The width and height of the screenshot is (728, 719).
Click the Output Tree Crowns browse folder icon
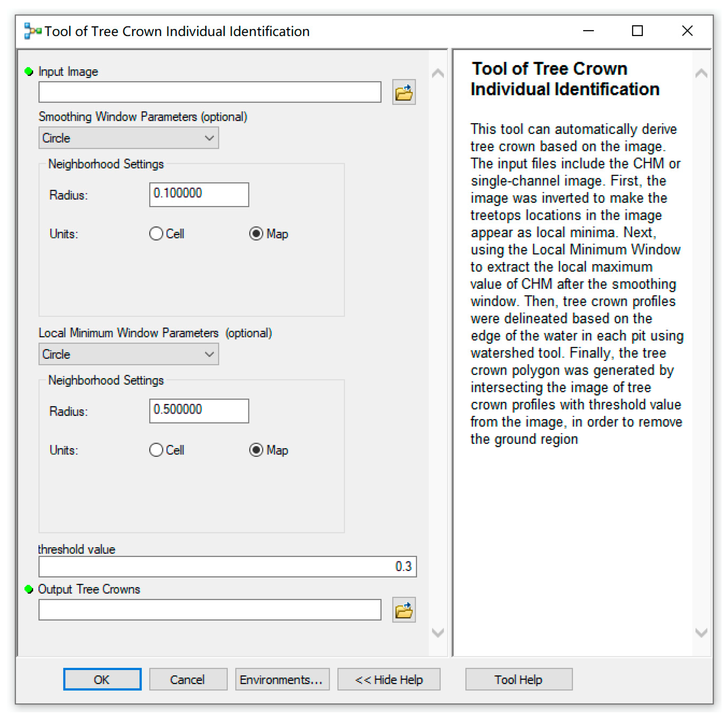click(x=404, y=609)
